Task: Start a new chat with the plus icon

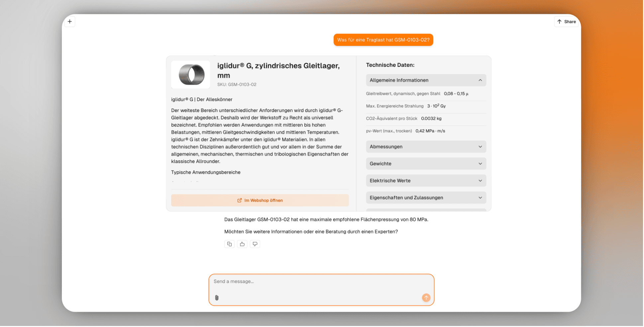Action: coord(70,22)
